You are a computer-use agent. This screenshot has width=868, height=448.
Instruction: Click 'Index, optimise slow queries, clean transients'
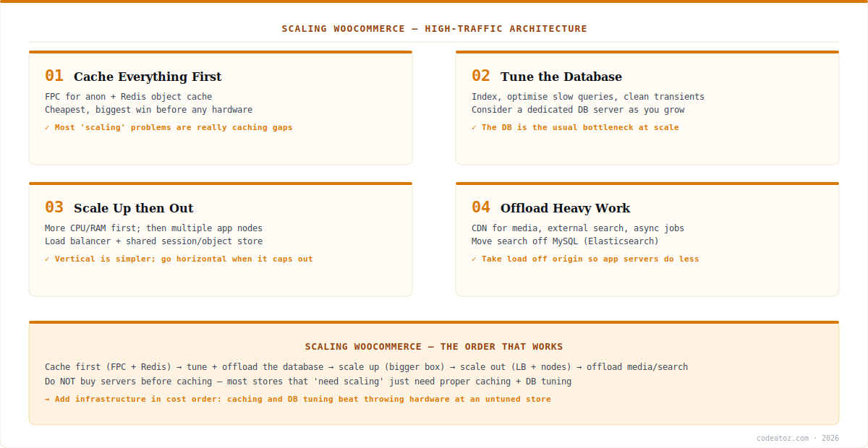point(588,97)
